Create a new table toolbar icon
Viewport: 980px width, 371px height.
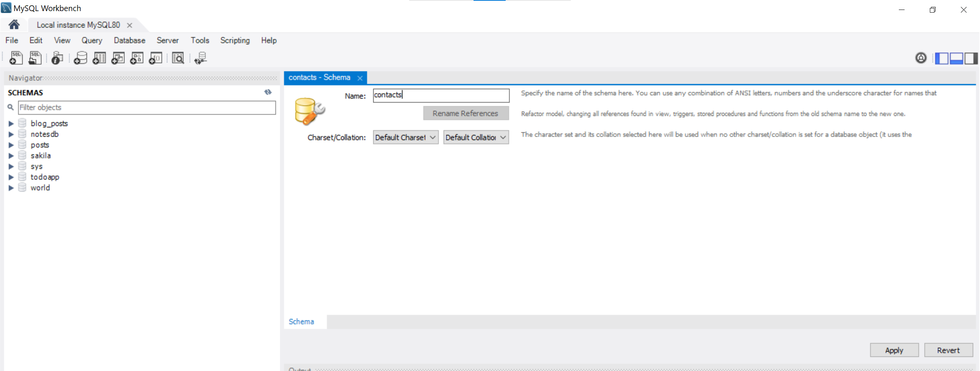99,58
